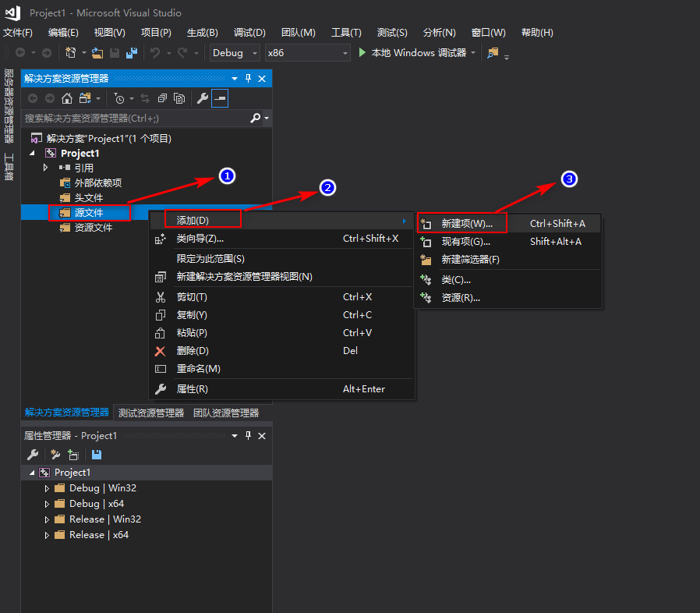Click the Solution Explorer back navigation arrow
The width and height of the screenshot is (700, 613).
(33, 98)
